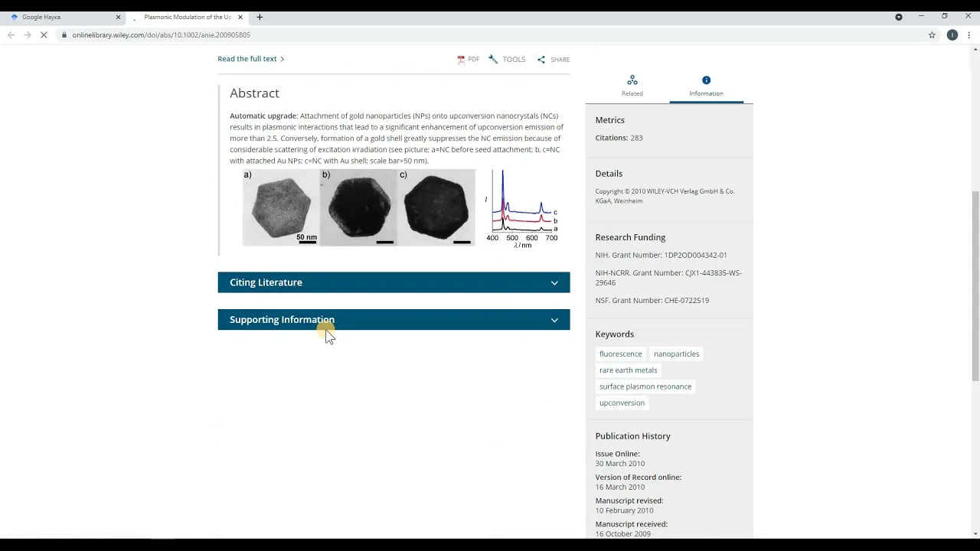Screen dimensions: 980x551
Task: Click the rare earth metals keyword
Action: 628,370
